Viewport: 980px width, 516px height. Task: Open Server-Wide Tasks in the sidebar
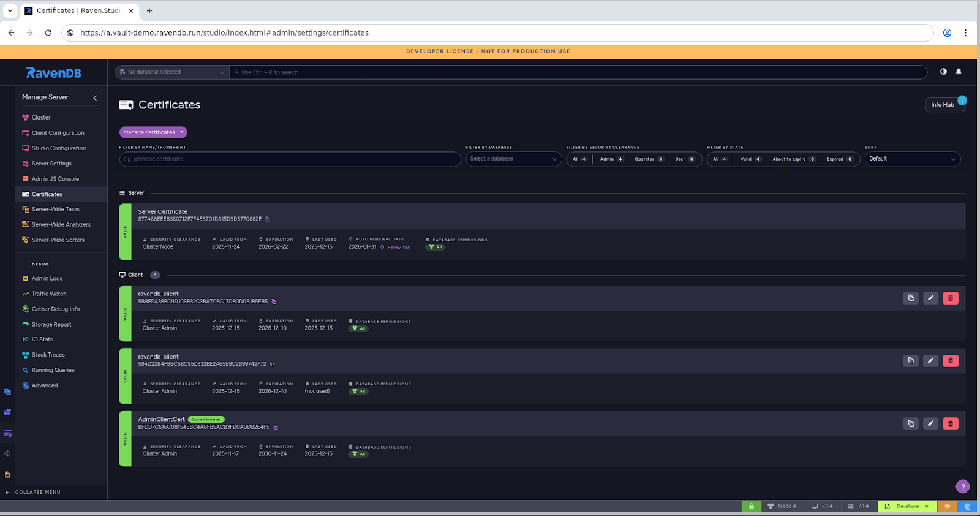55,210
